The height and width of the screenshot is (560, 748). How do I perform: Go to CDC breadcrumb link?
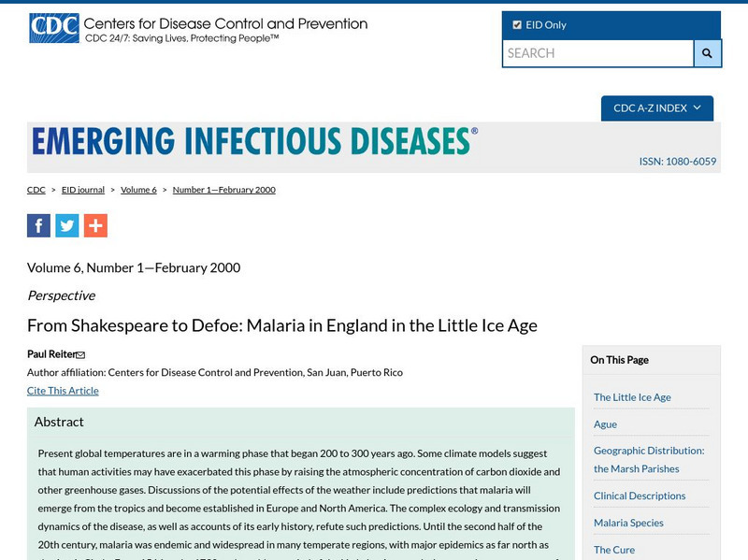click(x=36, y=190)
